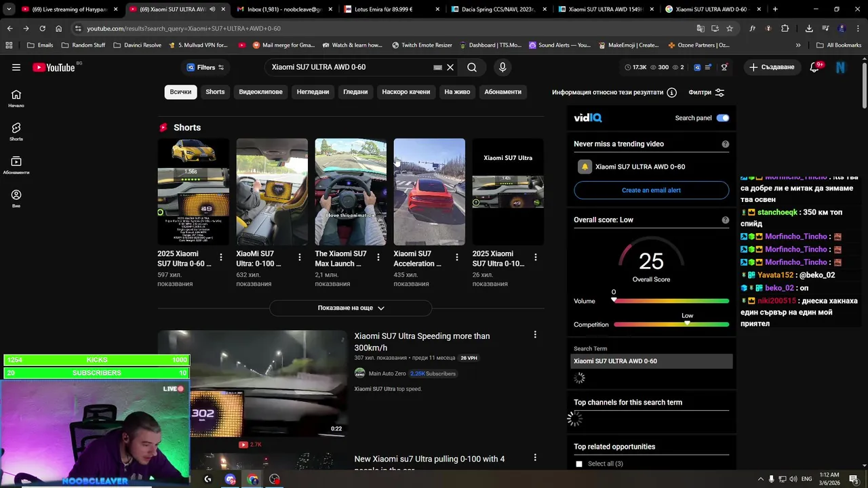Screen dimensions: 868x488
Task: Open the account avatar menu
Action: (841, 67)
